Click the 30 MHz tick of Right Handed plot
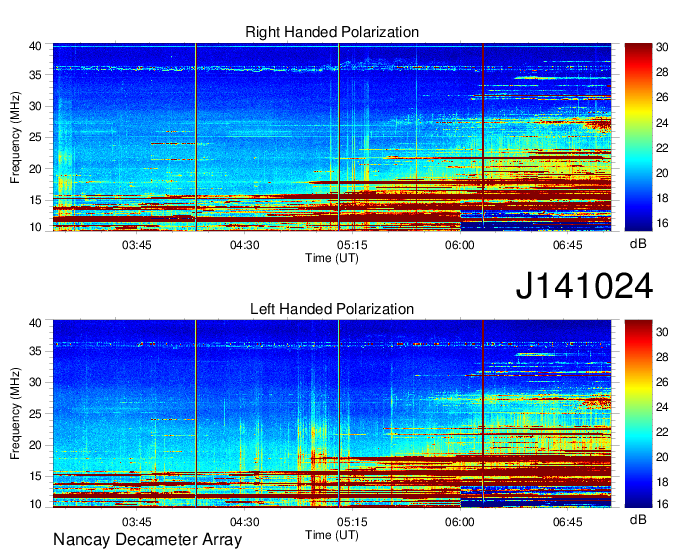Screen dimensions: 680x552 pyautogui.click(x=35, y=106)
